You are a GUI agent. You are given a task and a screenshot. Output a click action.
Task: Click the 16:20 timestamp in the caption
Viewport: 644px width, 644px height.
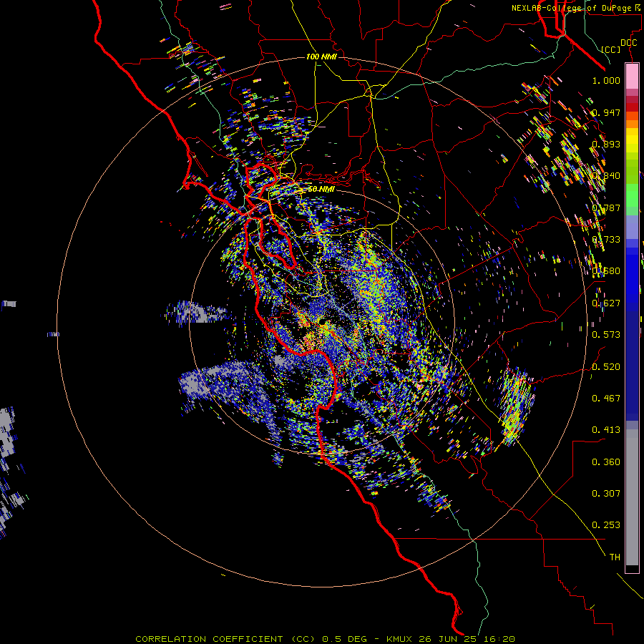point(499,639)
